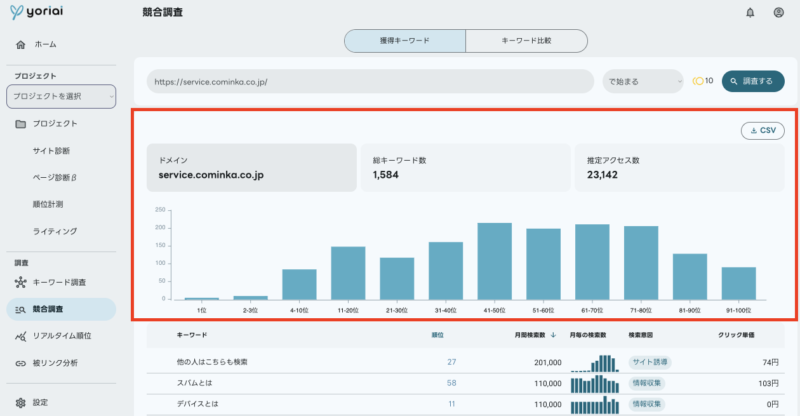Click the 4-10位 chart bar

(x=299, y=284)
